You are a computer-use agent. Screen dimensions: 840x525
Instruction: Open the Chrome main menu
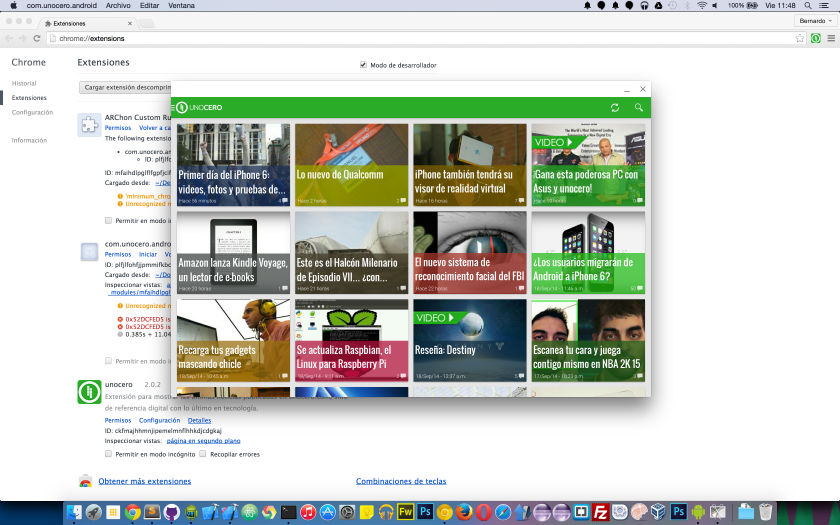tap(831, 38)
